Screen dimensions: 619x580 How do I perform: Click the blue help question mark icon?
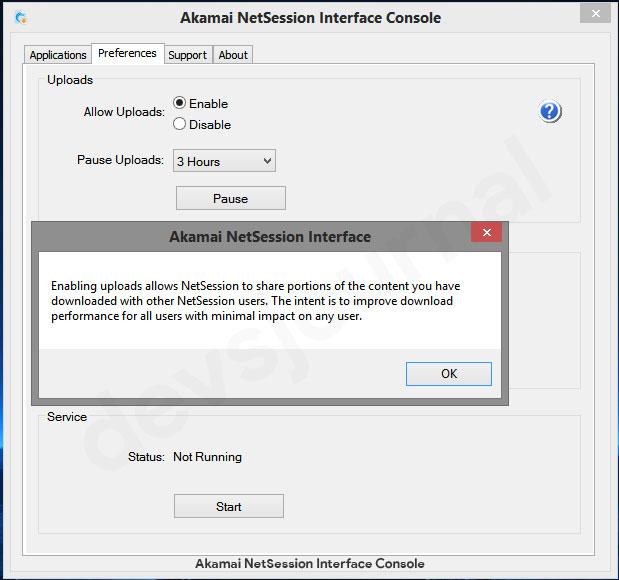[x=550, y=111]
